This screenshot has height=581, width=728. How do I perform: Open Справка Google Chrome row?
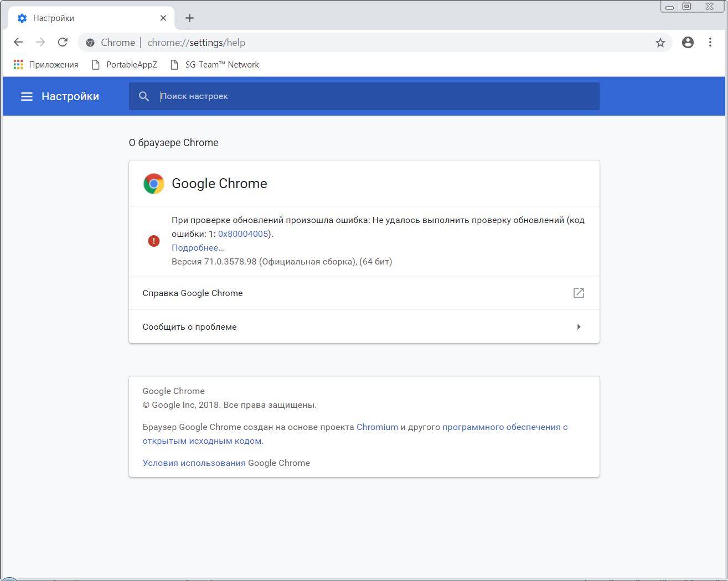364,293
